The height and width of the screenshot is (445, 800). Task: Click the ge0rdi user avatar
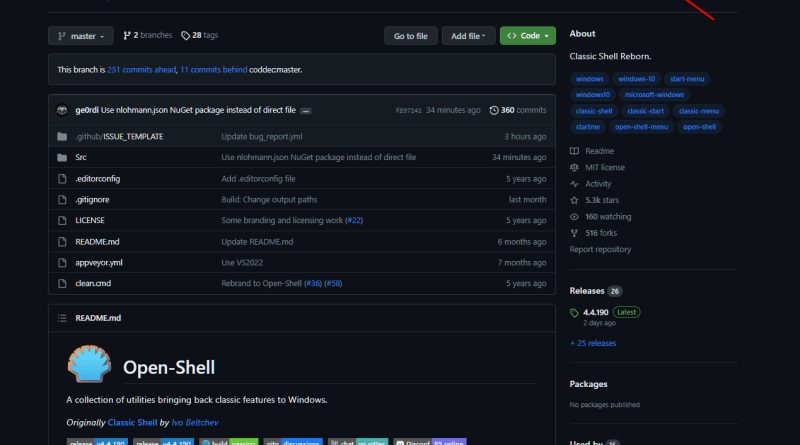pyautogui.click(x=62, y=110)
